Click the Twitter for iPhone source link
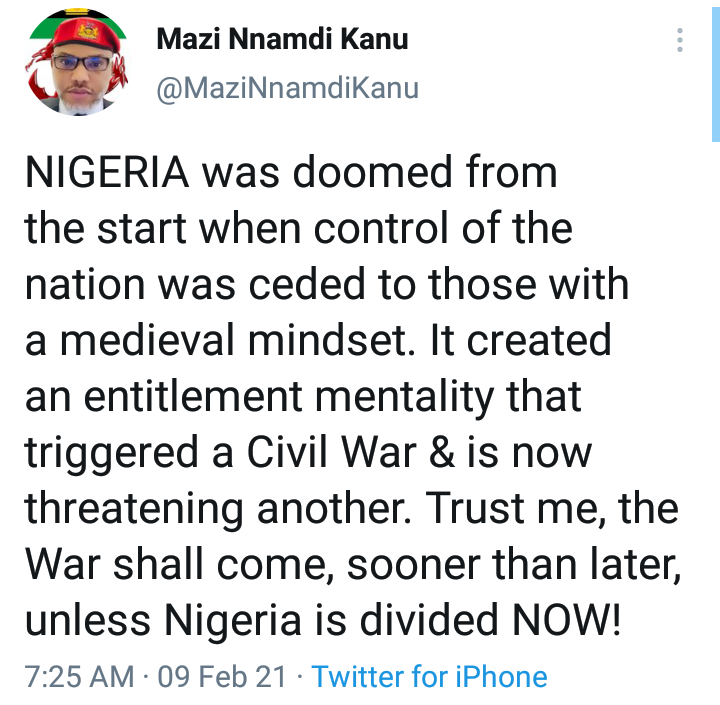The height and width of the screenshot is (705, 720). tap(429, 677)
